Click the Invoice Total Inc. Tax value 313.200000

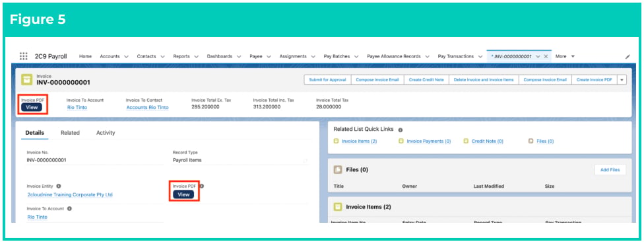[x=267, y=107]
